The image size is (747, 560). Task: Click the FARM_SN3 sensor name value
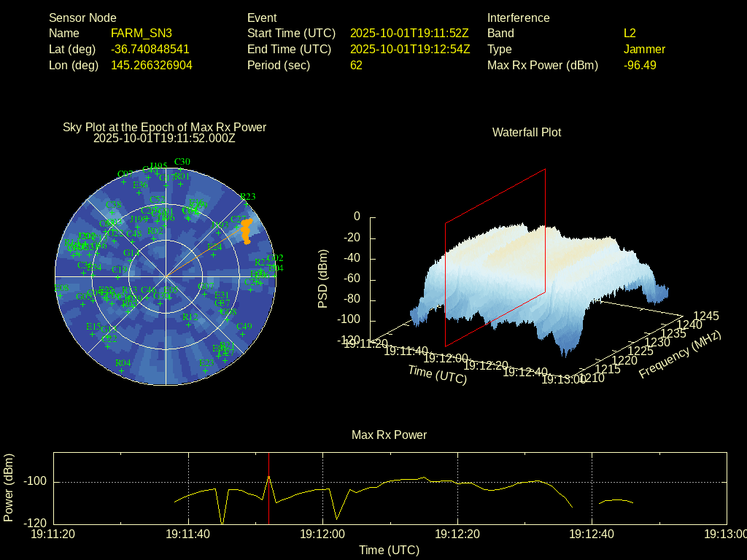coord(141,34)
